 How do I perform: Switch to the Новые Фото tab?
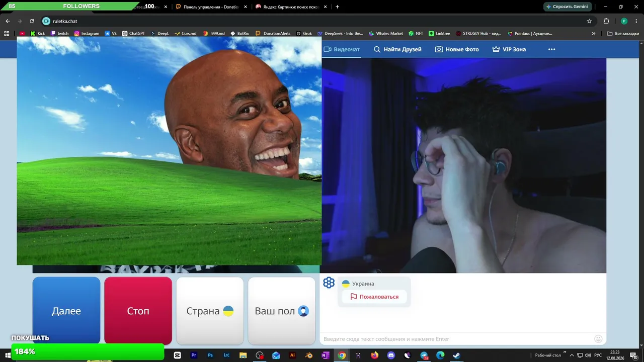457,49
